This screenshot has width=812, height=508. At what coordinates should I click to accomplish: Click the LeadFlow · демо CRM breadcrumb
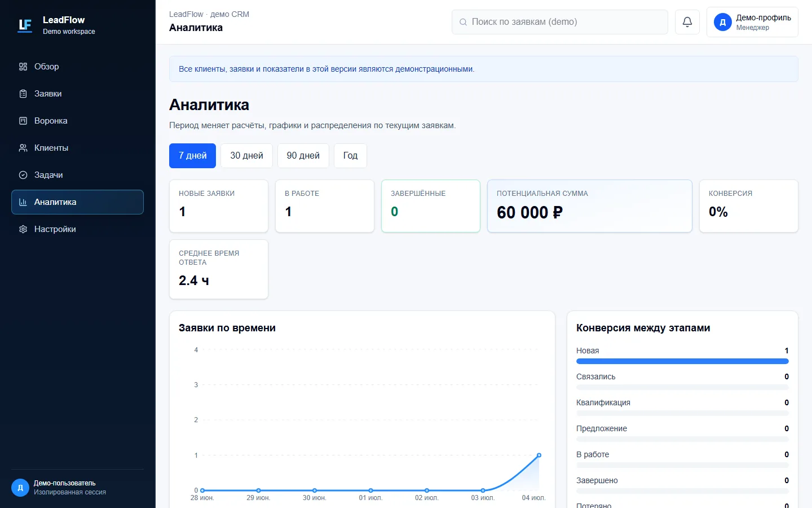coord(209,14)
